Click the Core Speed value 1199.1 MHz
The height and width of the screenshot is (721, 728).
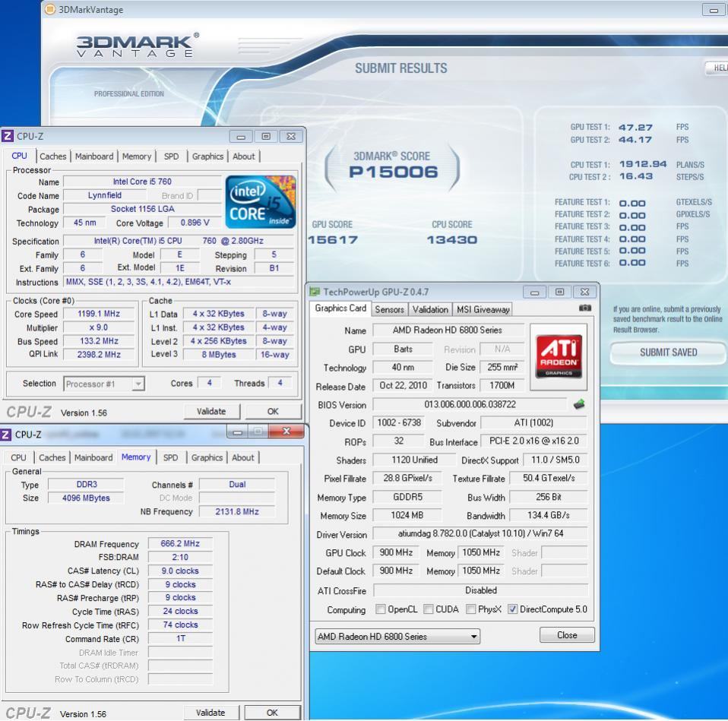(99, 314)
